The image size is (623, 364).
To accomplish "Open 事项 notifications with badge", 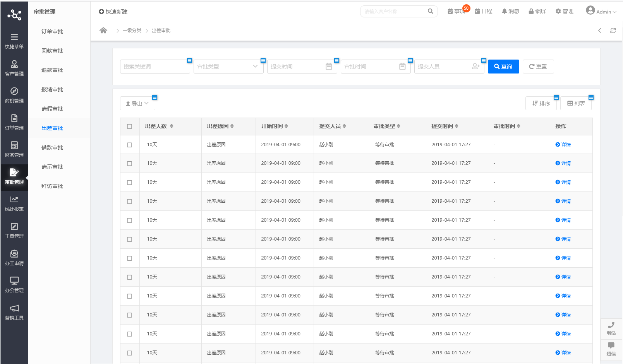I will pos(457,11).
